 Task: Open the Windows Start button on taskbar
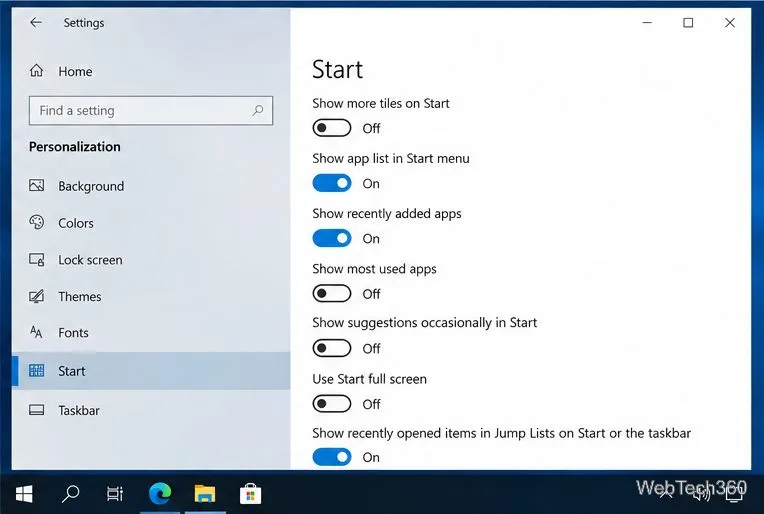[x=24, y=494]
